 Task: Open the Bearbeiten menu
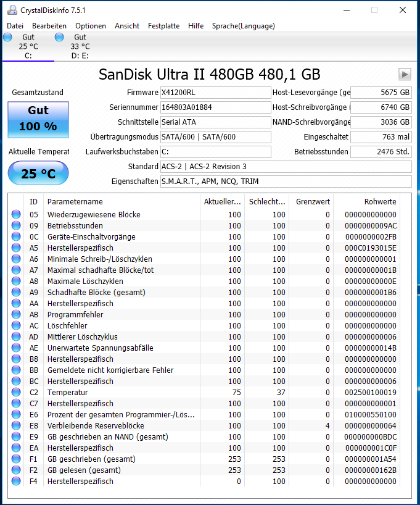click(x=49, y=26)
